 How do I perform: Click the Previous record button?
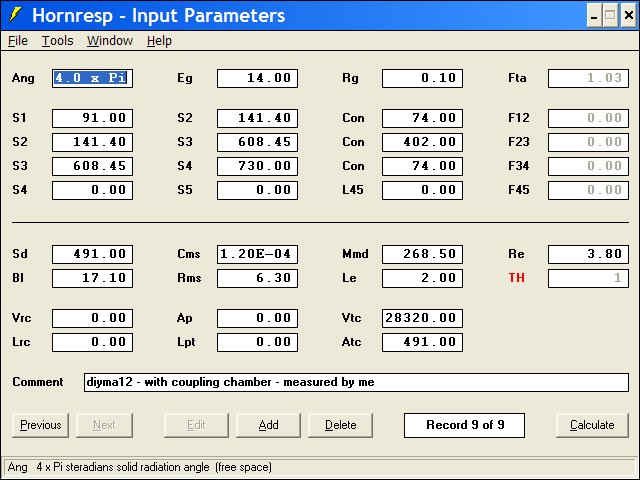click(x=40, y=425)
